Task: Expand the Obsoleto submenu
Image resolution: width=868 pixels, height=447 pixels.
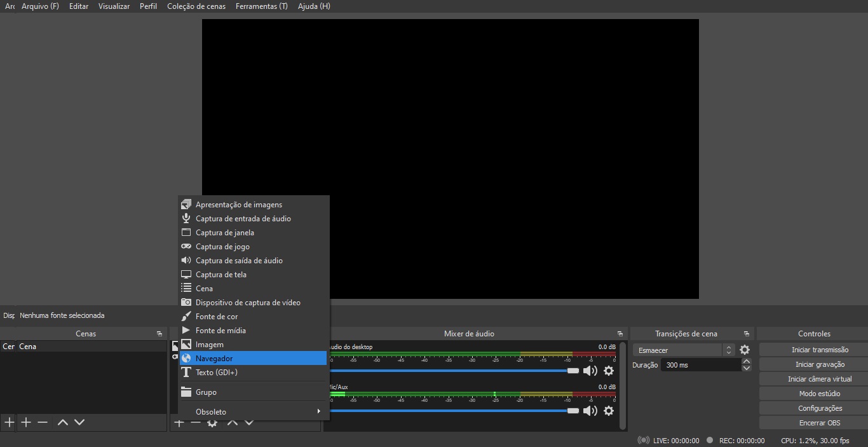Action: pos(254,412)
